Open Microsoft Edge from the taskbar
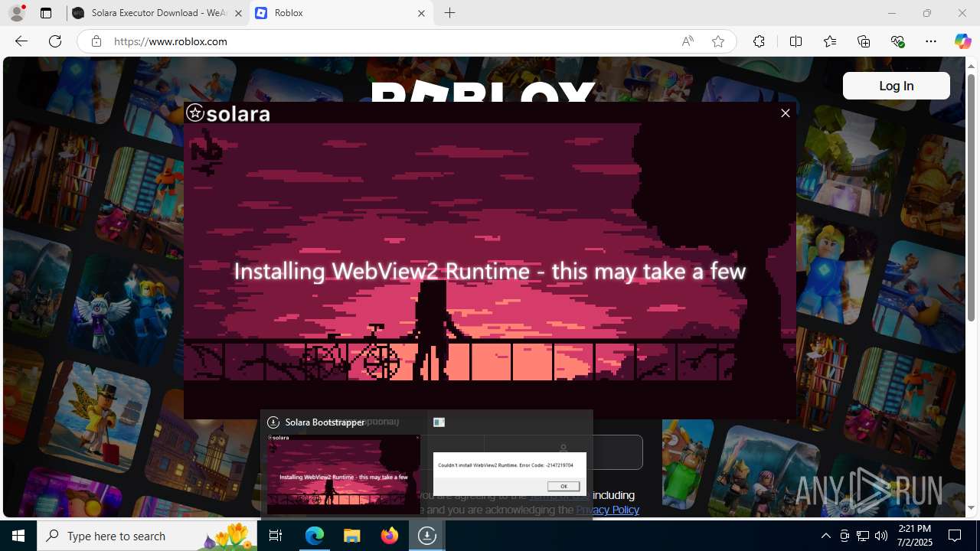 click(x=315, y=536)
